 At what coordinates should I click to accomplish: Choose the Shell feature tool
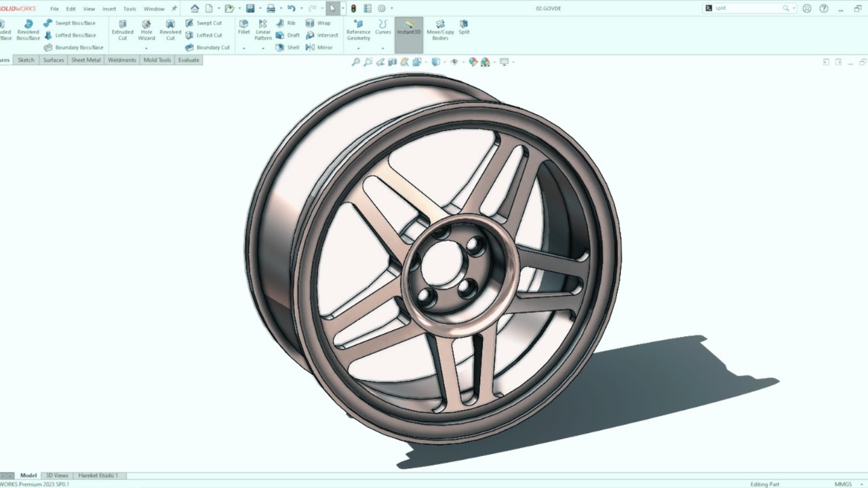(288, 47)
